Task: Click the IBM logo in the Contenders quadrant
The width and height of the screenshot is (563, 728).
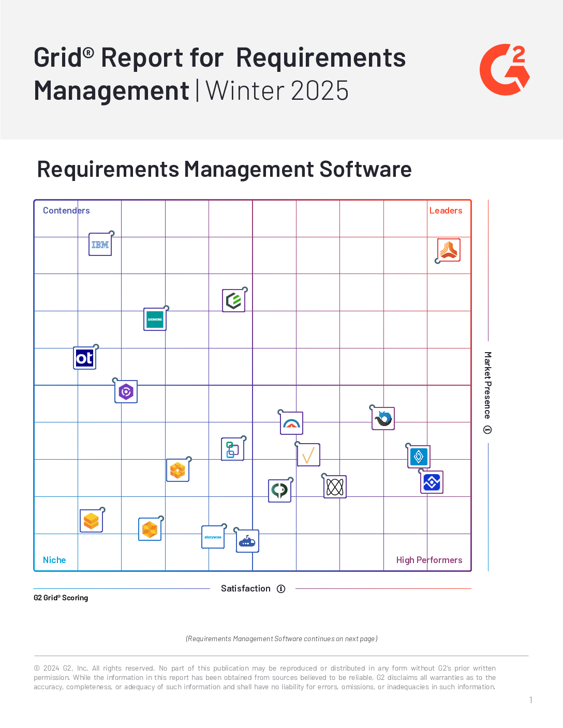Action: [x=100, y=245]
